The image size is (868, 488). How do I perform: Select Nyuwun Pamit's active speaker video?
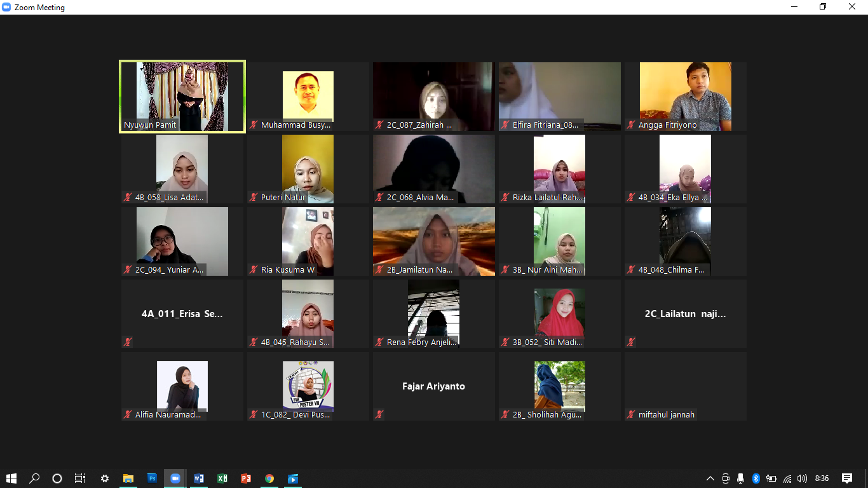pos(182,97)
